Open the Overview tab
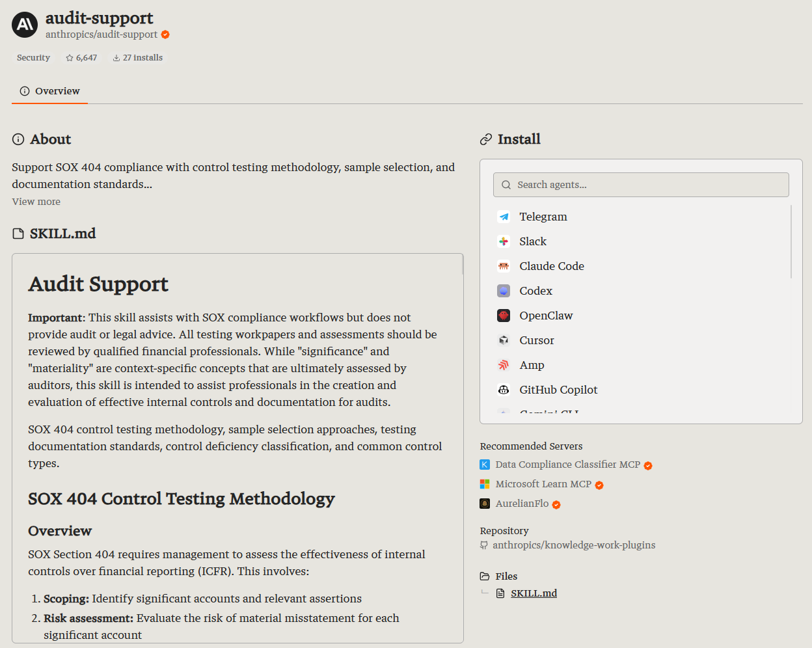The image size is (812, 648). [49, 91]
